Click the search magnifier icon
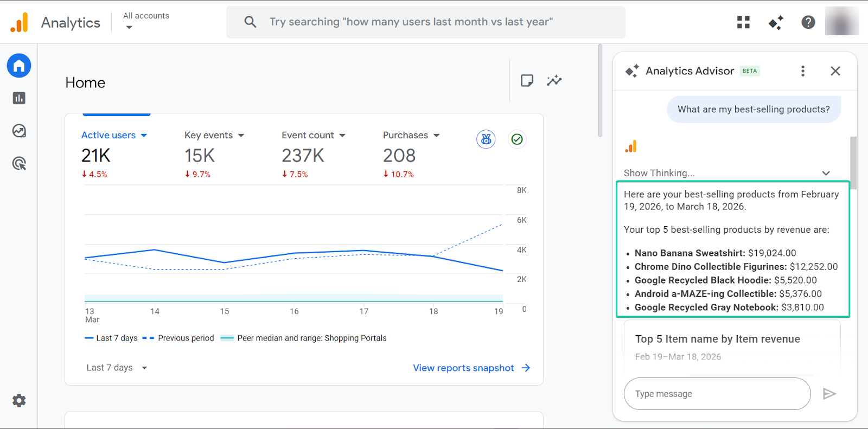The height and width of the screenshot is (429, 868). tap(250, 22)
